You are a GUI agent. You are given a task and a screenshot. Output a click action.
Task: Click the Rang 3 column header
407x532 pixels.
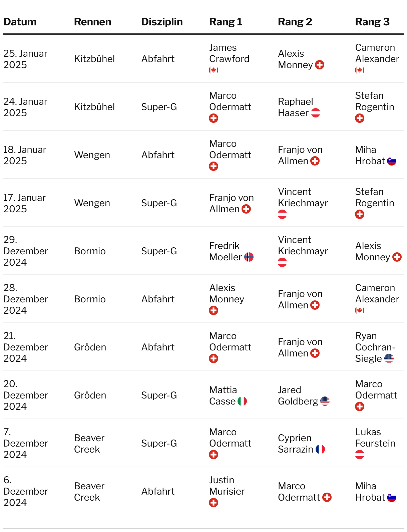click(372, 22)
